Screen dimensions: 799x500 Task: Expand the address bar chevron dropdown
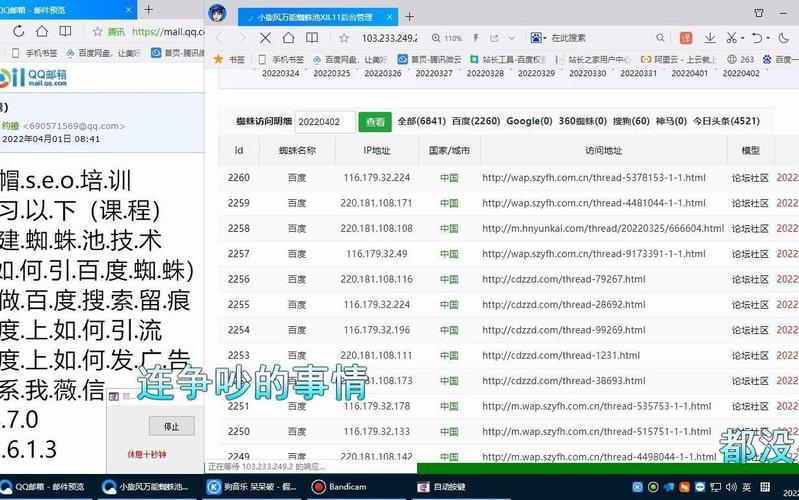tap(512, 38)
